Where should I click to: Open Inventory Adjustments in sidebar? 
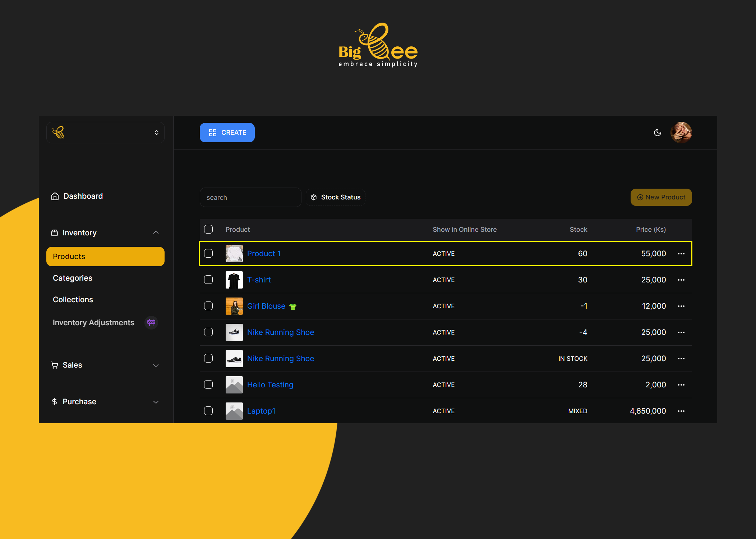click(x=93, y=323)
